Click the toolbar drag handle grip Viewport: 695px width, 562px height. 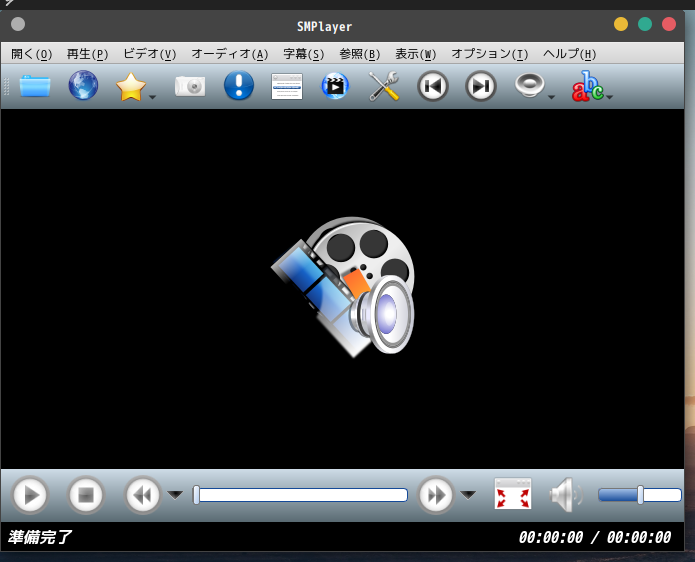[x=6, y=86]
